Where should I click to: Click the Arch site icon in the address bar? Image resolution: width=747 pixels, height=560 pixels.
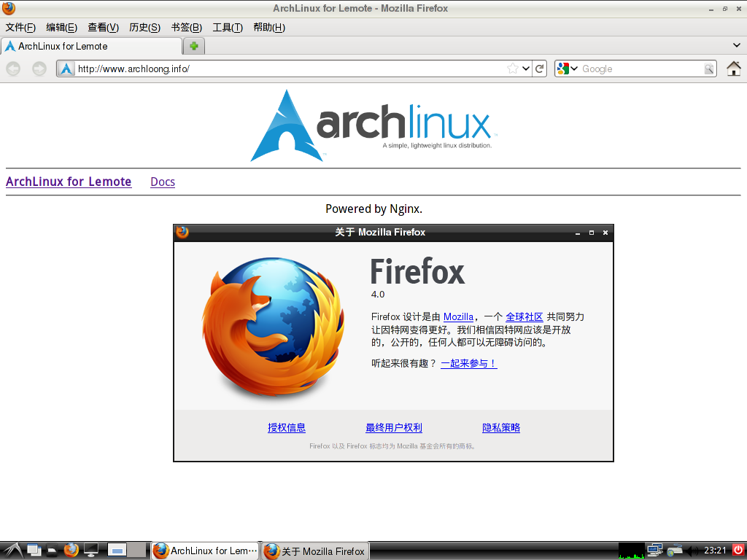coord(66,69)
